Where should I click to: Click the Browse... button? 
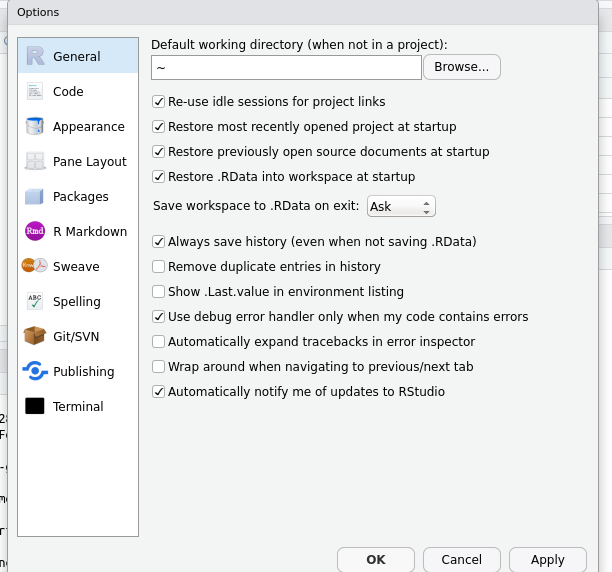tap(461, 67)
